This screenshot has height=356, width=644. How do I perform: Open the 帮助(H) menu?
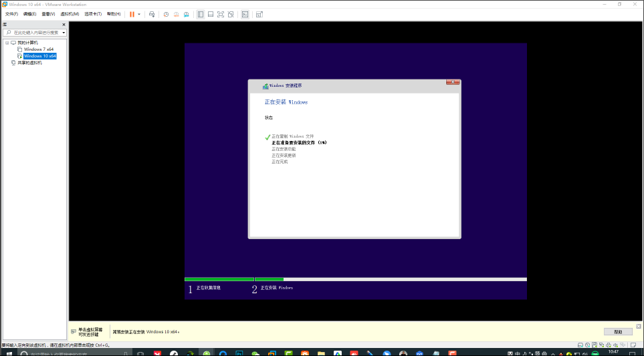click(114, 14)
